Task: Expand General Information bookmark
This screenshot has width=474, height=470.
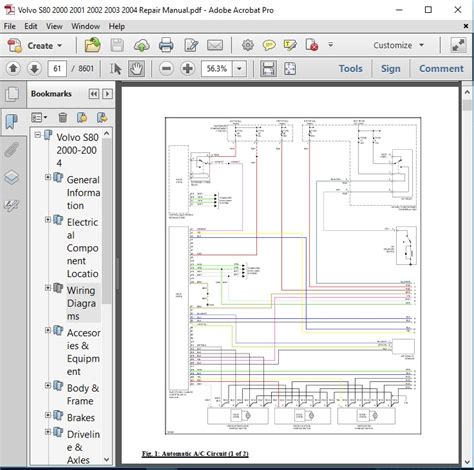Action: point(48,177)
